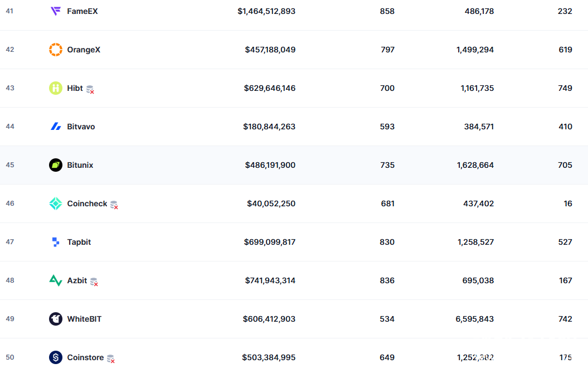Click the Bitunix black circle logo
This screenshot has width=588, height=373.
56,165
